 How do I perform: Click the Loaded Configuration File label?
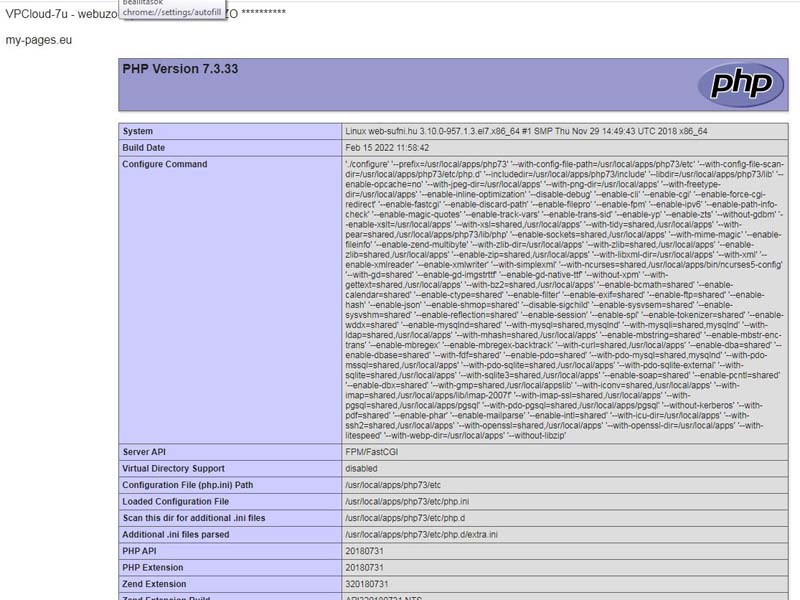[x=176, y=501]
